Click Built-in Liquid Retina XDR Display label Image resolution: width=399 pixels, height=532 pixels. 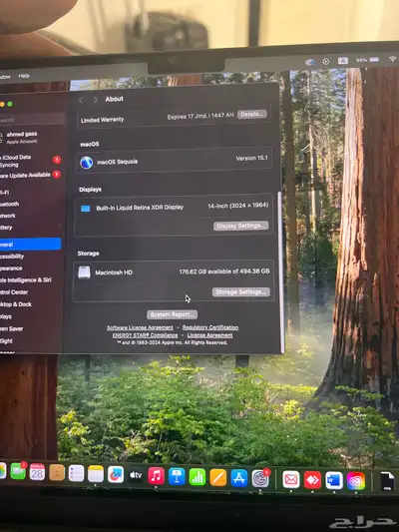(140, 208)
